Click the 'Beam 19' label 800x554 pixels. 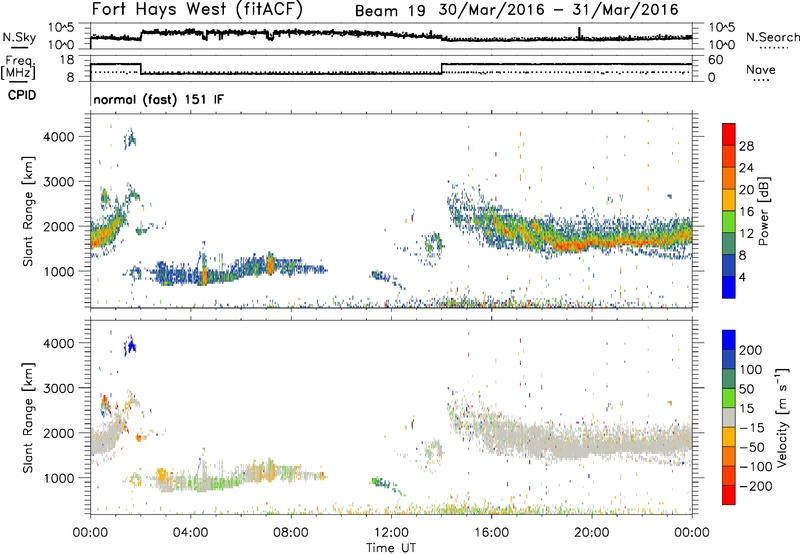[x=390, y=11]
